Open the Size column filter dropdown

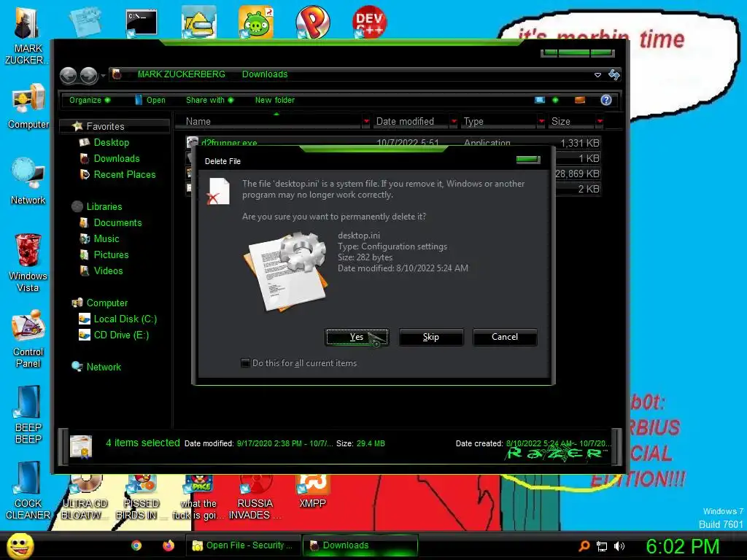pos(600,122)
